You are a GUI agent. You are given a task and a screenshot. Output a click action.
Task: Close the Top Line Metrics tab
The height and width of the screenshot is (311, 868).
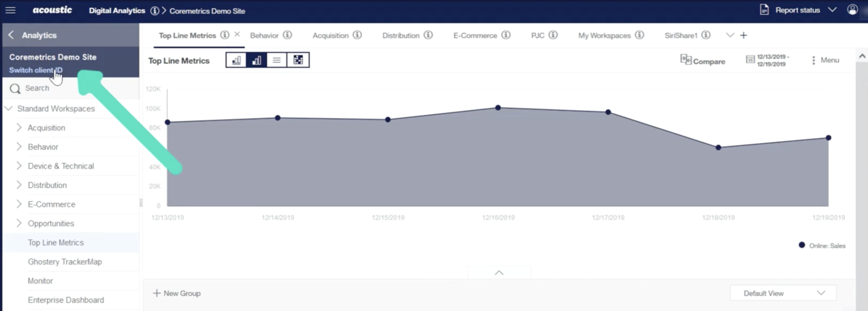pos(237,34)
